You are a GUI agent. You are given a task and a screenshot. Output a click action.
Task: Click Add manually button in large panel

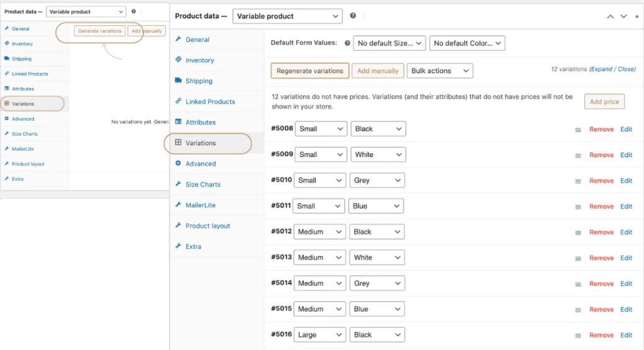pyautogui.click(x=377, y=70)
